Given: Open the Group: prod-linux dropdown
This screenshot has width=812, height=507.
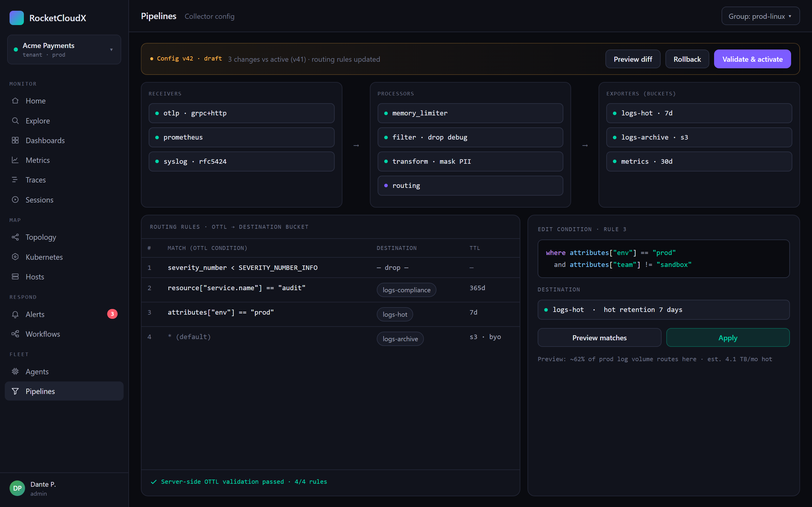Looking at the screenshot, I should (x=760, y=16).
